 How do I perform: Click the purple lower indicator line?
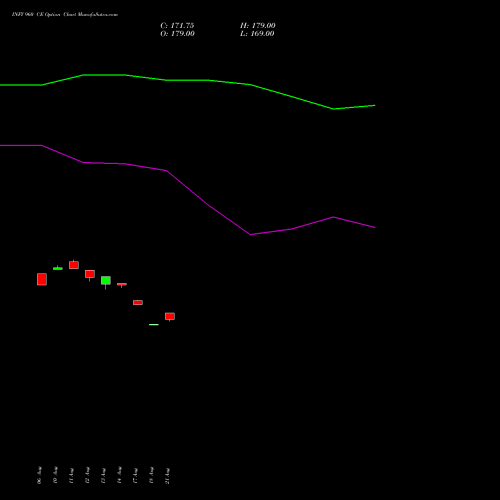tap(187, 188)
